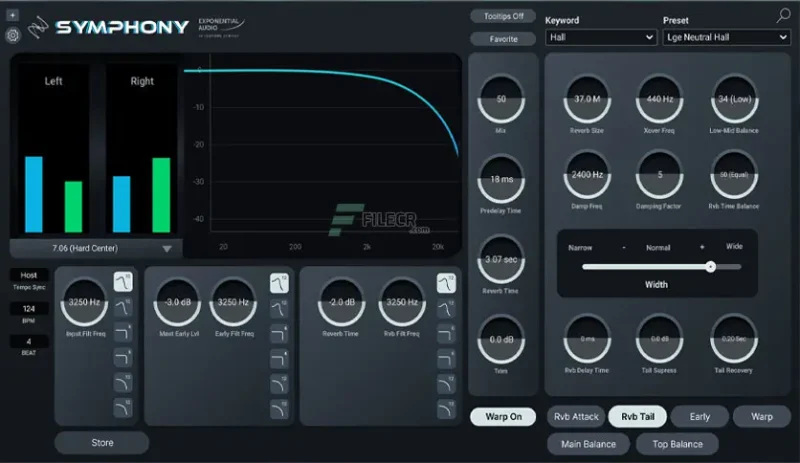Viewport: 800px width, 463px height.
Task: Select the upper gentle-slope filter shape in the Rvb filter column
Action: 446,385
